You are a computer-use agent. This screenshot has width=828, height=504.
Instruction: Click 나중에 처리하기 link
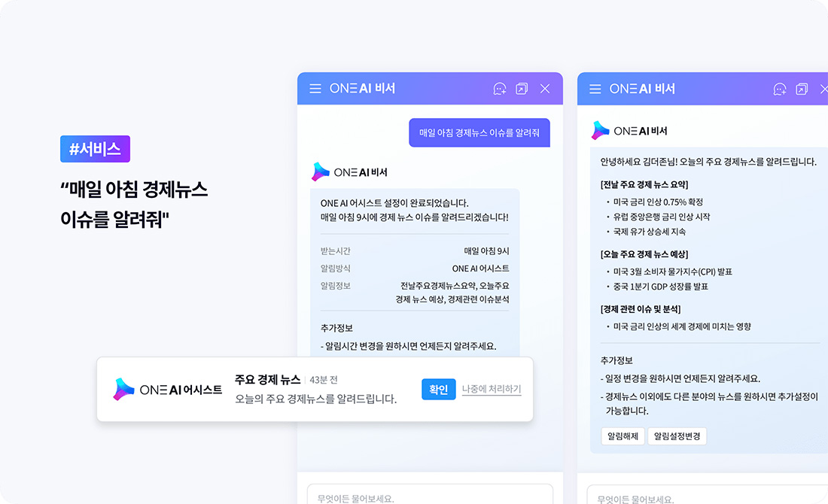pyautogui.click(x=492, y=389)
